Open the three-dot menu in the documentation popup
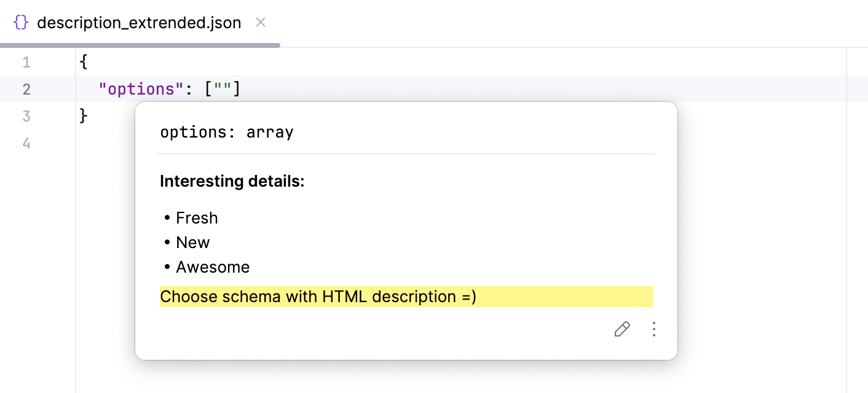This screenshot has height=393, width=868. pos(654,330)
